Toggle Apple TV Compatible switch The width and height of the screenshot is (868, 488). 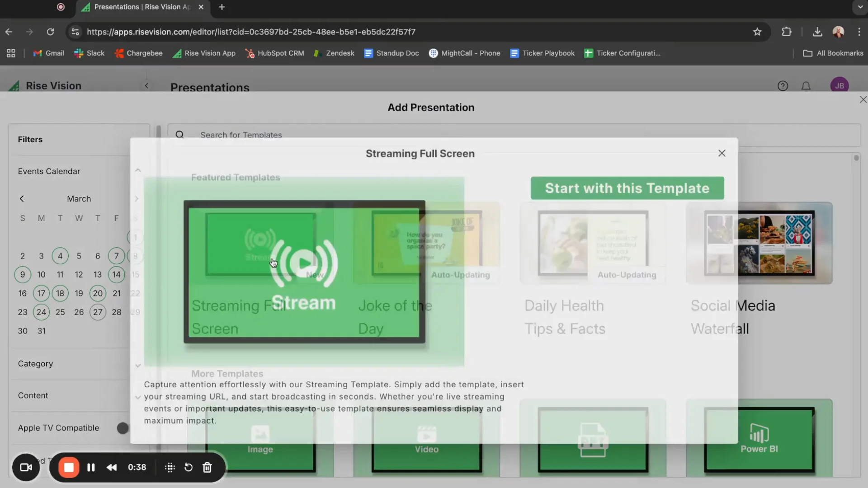coord(123,428)
